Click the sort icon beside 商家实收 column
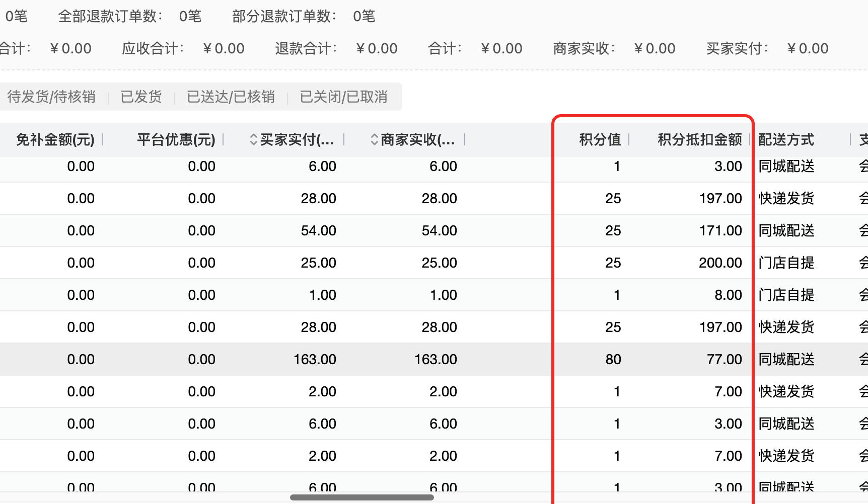 coord(374,140)
